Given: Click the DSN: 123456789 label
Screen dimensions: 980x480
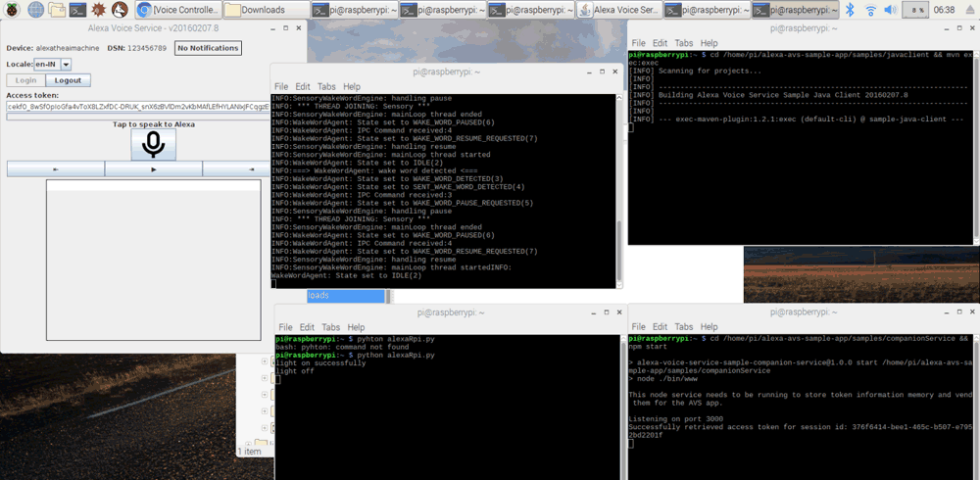Looking at the screenshot, I should click(137, 48).
